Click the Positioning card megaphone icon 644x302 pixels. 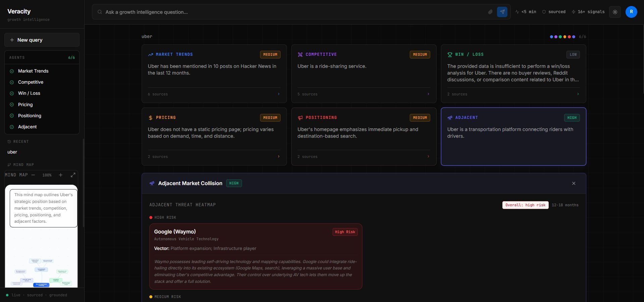point(300,118)
